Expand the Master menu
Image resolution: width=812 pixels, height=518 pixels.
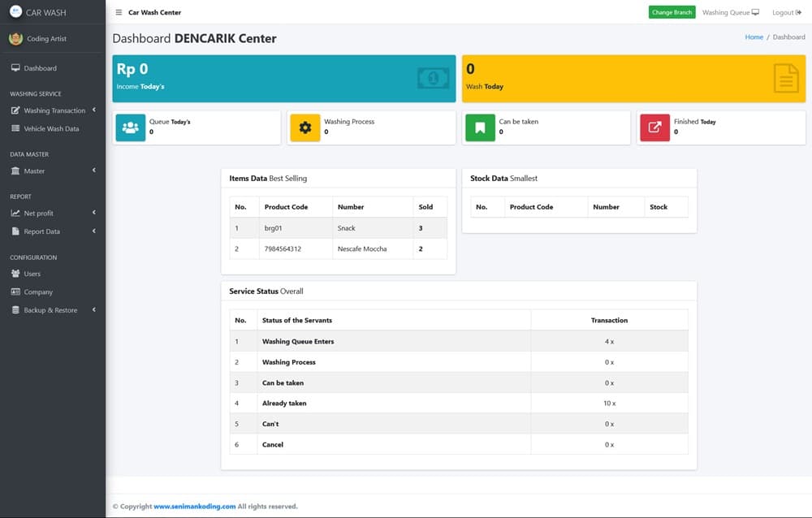click(x=53, y=171)
